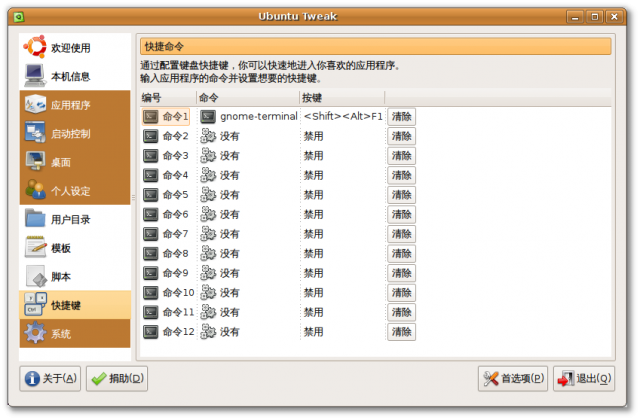Select the 命令10 row label

[178, 293]
